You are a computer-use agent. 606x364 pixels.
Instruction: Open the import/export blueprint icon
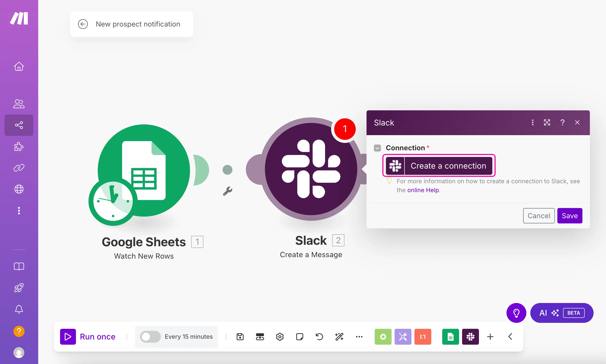(x=260, y=337)
